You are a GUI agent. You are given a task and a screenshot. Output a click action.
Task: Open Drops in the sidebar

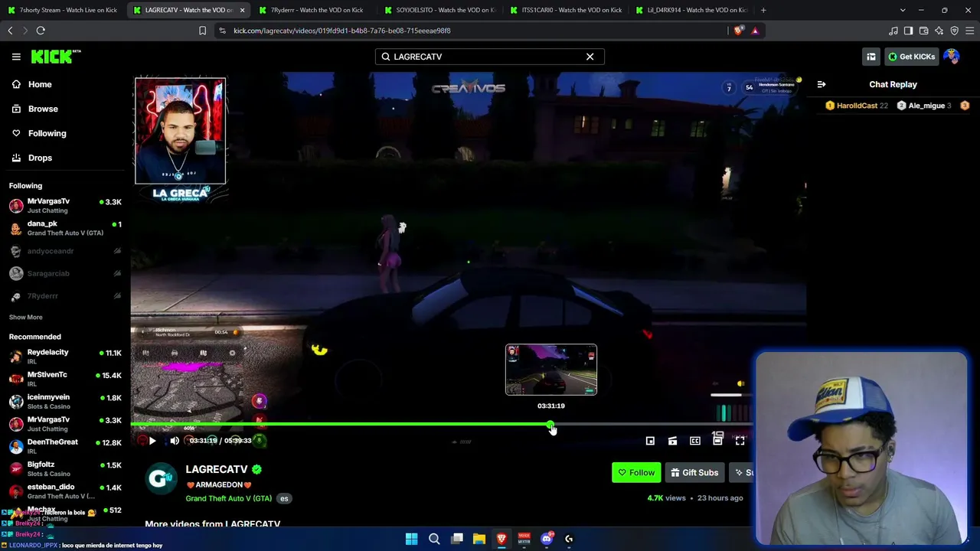40,158
